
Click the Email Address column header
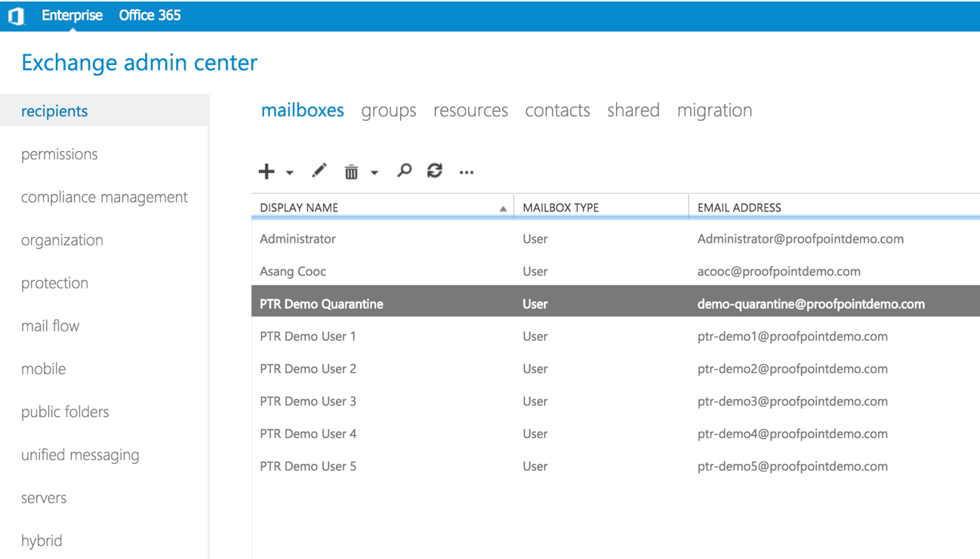click(x=739, y=208)
